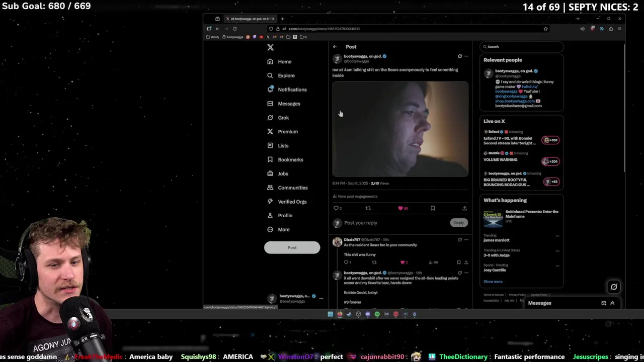The height and width of the screenshot is (362, 644).
Task: Open options for Joey Cantillo trend
Action: pos(557,265)
